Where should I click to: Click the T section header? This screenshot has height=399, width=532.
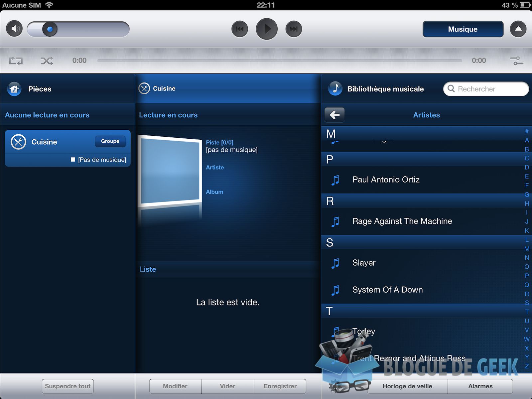tap(422, 311)
